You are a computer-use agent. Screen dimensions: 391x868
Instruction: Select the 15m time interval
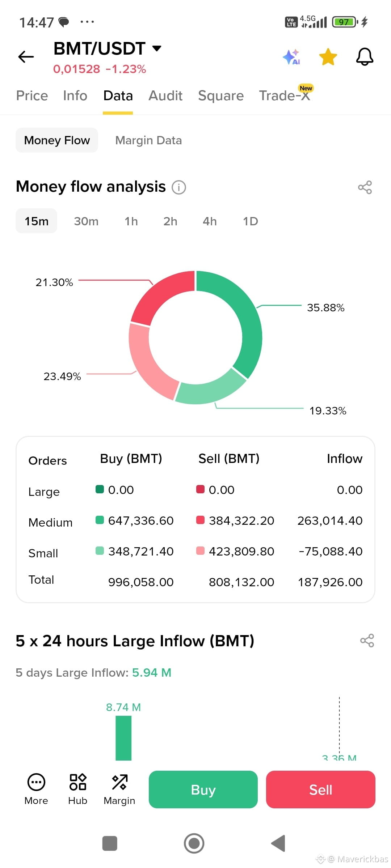click(36, 221)
